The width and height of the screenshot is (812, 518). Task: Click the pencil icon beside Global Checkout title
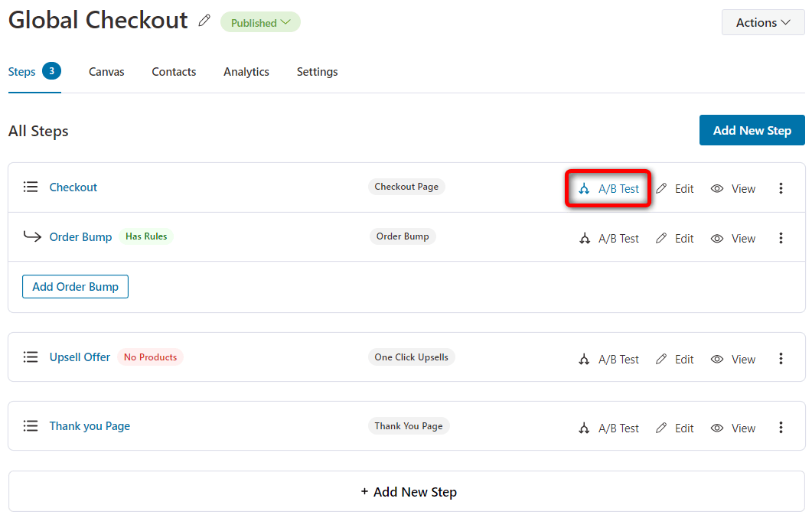click(x=204, y=21)
